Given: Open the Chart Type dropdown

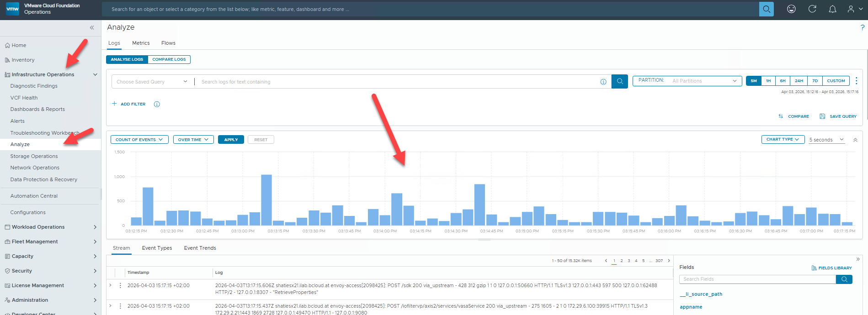Looking at the screenshot, I should tap(783, 140).
